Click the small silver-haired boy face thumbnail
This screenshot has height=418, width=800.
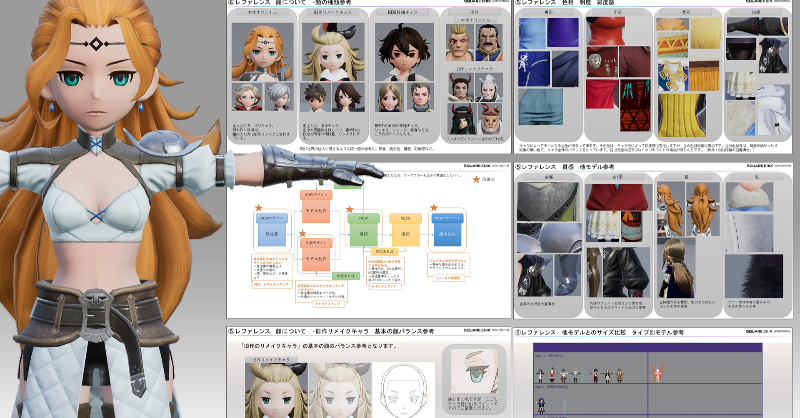pos(278,97)
